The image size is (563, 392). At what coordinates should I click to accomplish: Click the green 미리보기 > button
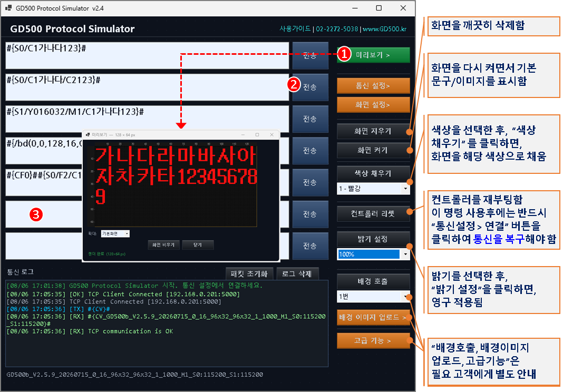click(x=373, y=55)
